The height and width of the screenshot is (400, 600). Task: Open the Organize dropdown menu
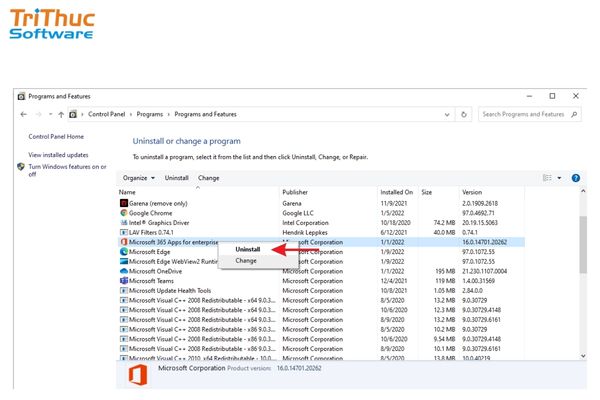tap(139, 178)
